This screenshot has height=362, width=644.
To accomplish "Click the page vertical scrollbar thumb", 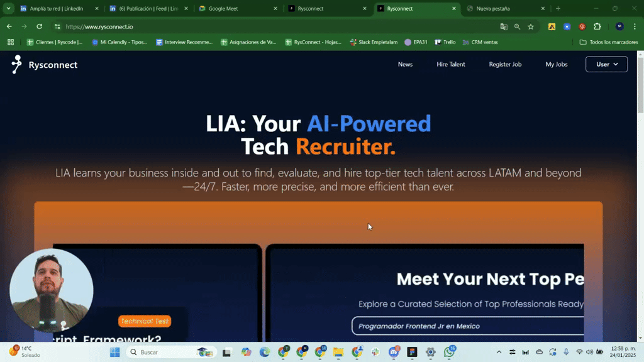I will [640, 85].
